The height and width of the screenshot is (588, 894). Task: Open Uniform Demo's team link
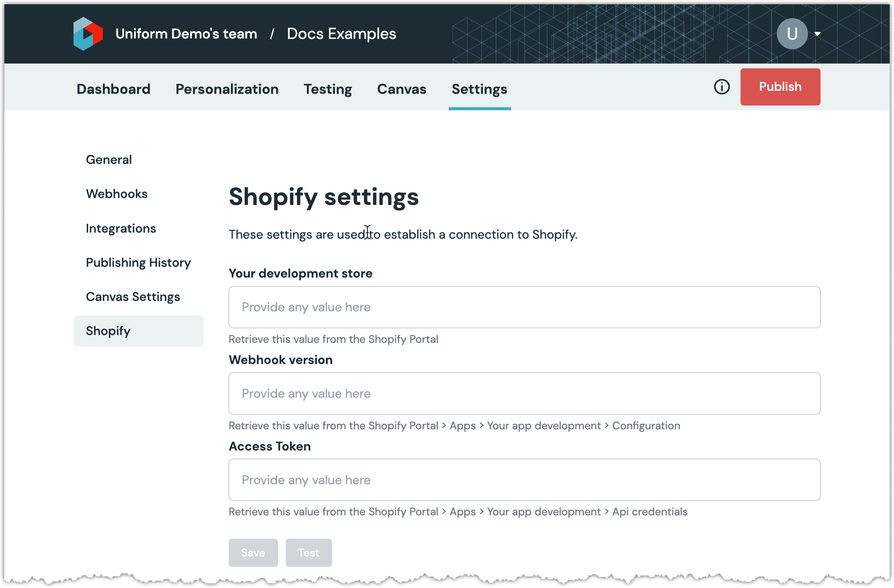186,34
